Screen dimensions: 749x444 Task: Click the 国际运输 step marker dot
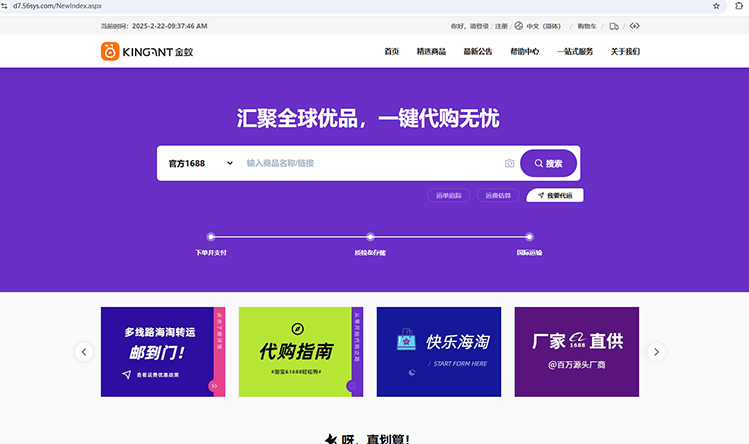[x=529, y=237]
